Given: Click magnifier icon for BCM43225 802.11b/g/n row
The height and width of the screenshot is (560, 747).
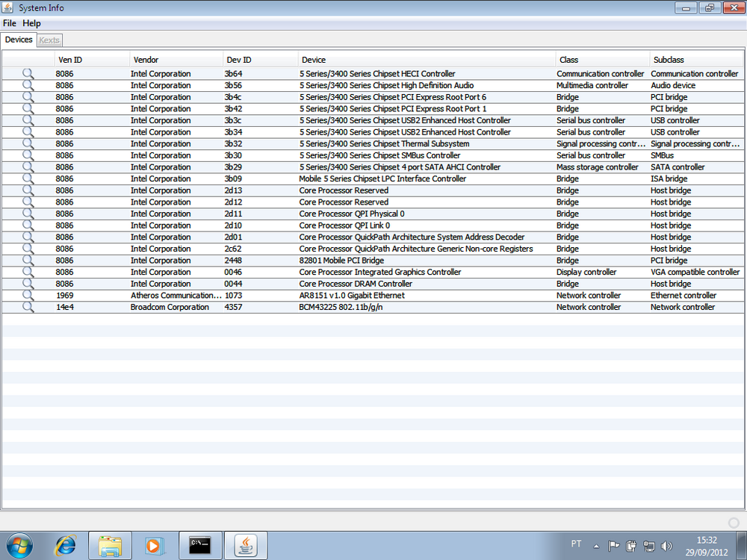Looking at the screenshot, I should 28,308.
